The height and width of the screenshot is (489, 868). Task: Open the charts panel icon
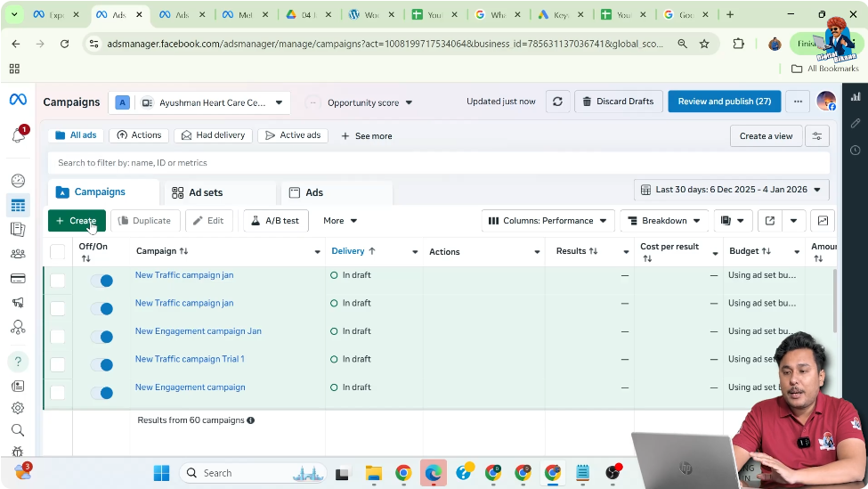pyautogui.click(x=823, y=220)
